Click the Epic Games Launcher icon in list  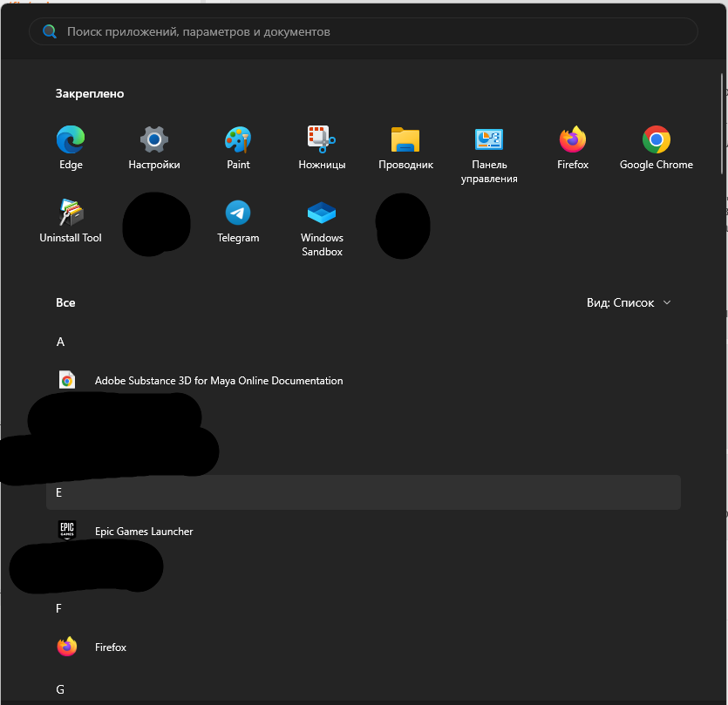tap(67, 531)
